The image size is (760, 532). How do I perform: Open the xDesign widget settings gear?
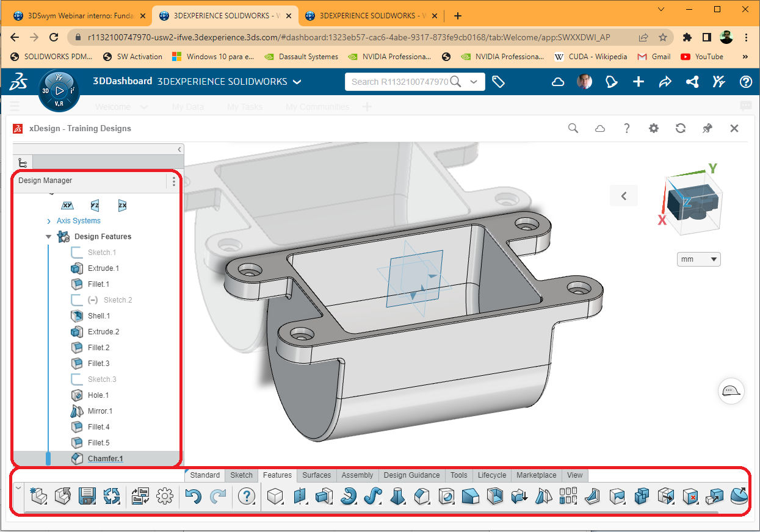(x=654, y=128)
